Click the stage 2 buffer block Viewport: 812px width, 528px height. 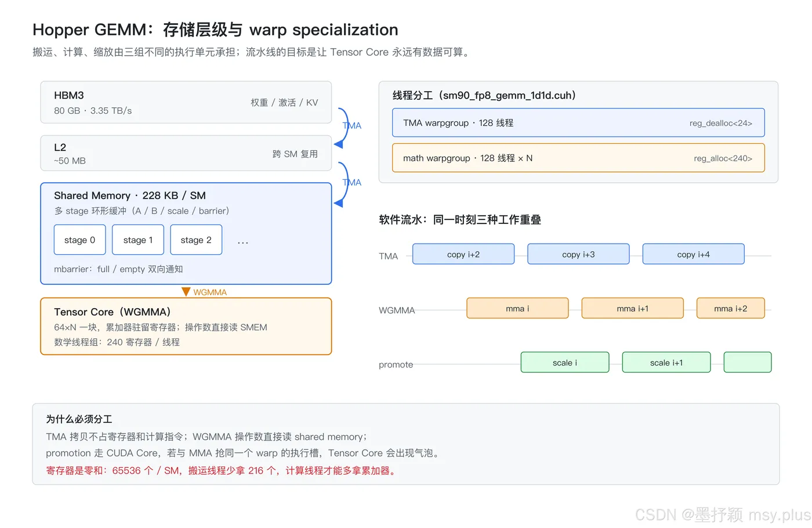point(196,240)
